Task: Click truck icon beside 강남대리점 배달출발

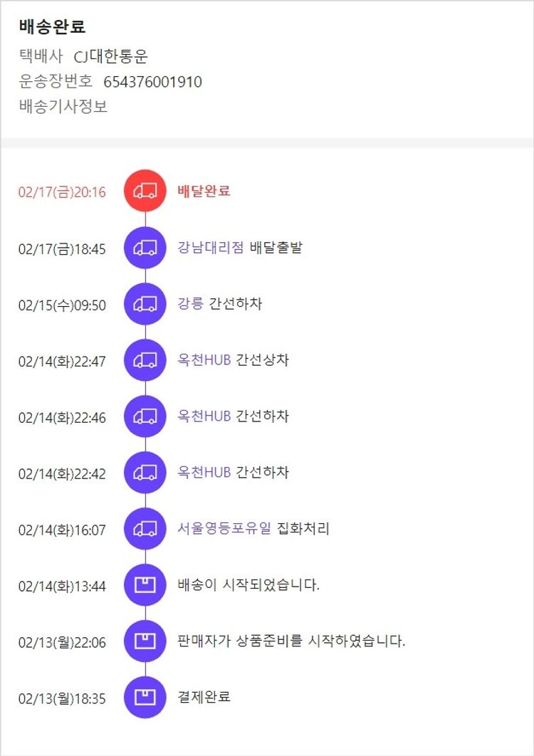Action: 145,247
